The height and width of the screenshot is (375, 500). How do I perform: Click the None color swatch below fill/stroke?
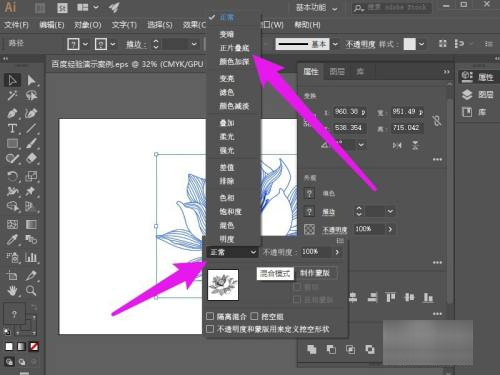[34, 347]
